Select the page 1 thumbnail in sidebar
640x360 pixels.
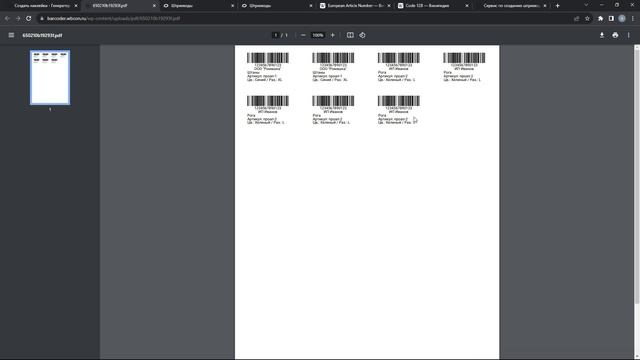pos(50,78)
